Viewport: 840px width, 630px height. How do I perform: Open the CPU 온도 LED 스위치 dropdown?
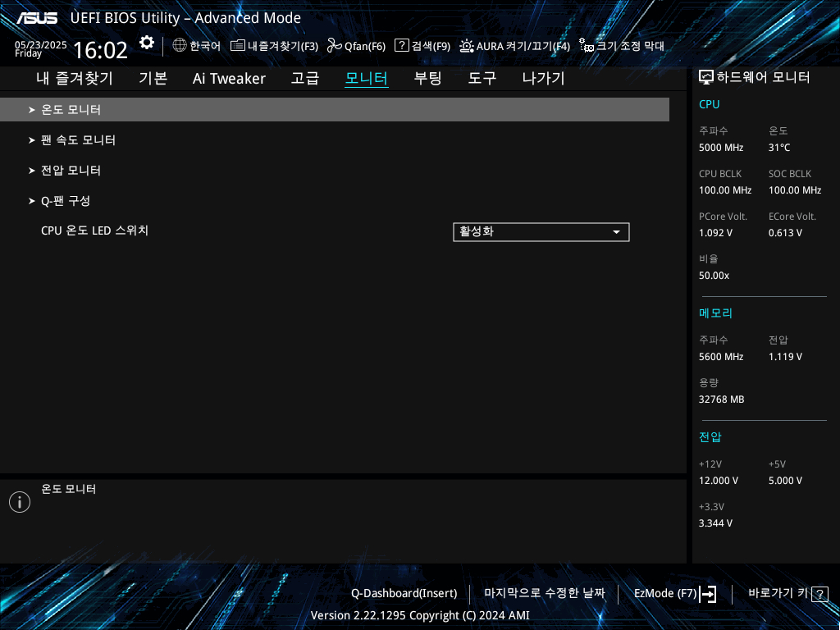[541, 232]
